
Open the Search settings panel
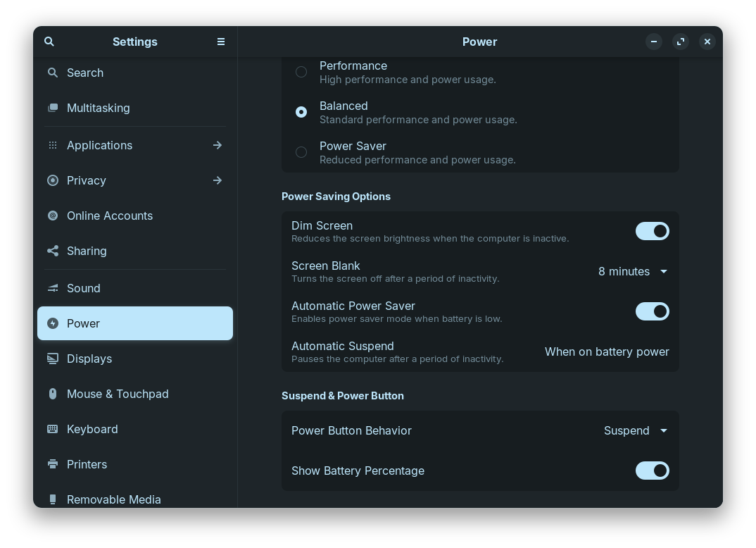coord(135,73)
